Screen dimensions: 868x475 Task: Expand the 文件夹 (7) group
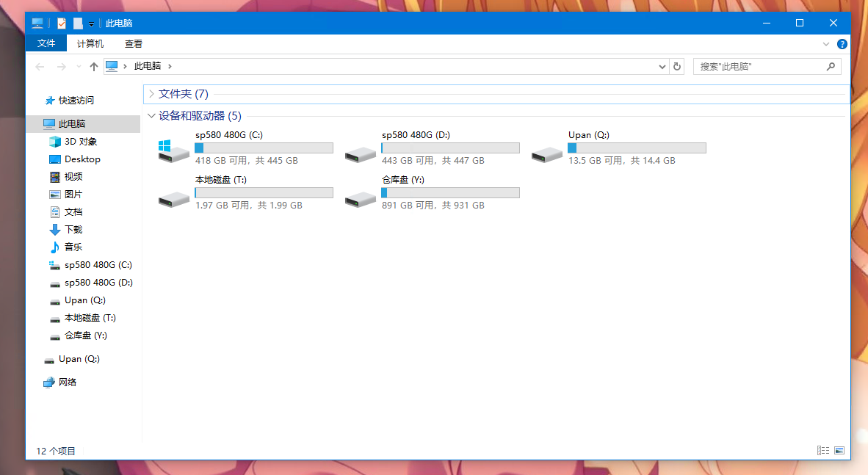coord(151,94)
